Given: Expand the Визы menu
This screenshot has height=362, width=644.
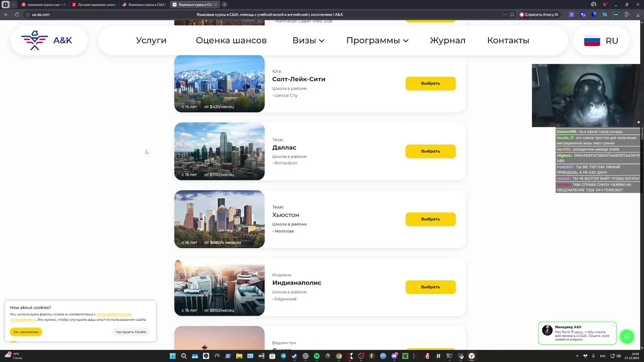Looking at the screenshot, I should tap(308, 40).
